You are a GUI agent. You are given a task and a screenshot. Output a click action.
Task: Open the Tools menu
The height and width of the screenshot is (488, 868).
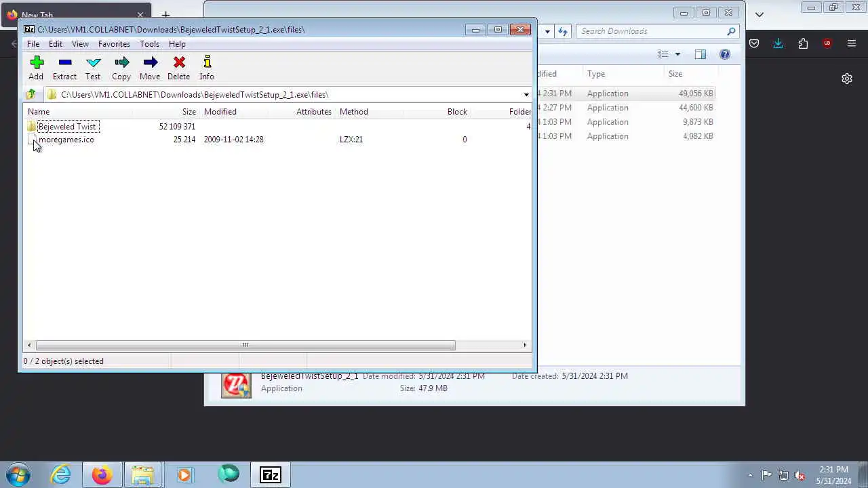point(149,44)
